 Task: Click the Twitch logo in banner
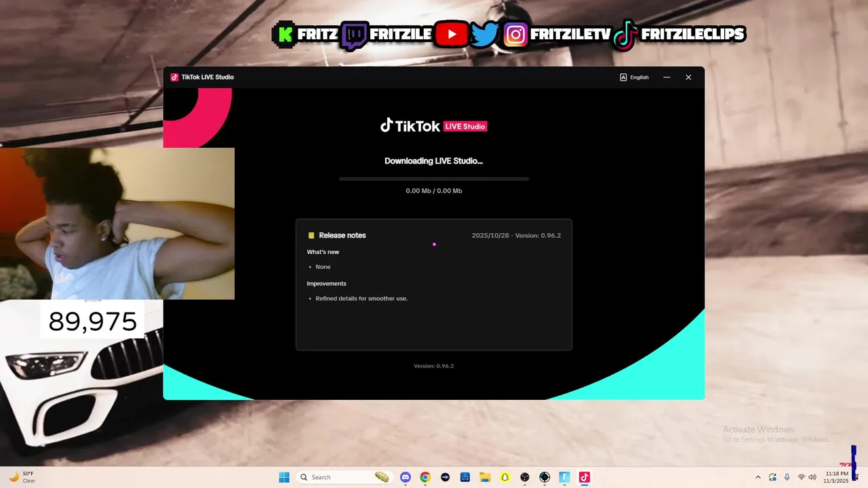pyautogui.click(x=355, y=35)
